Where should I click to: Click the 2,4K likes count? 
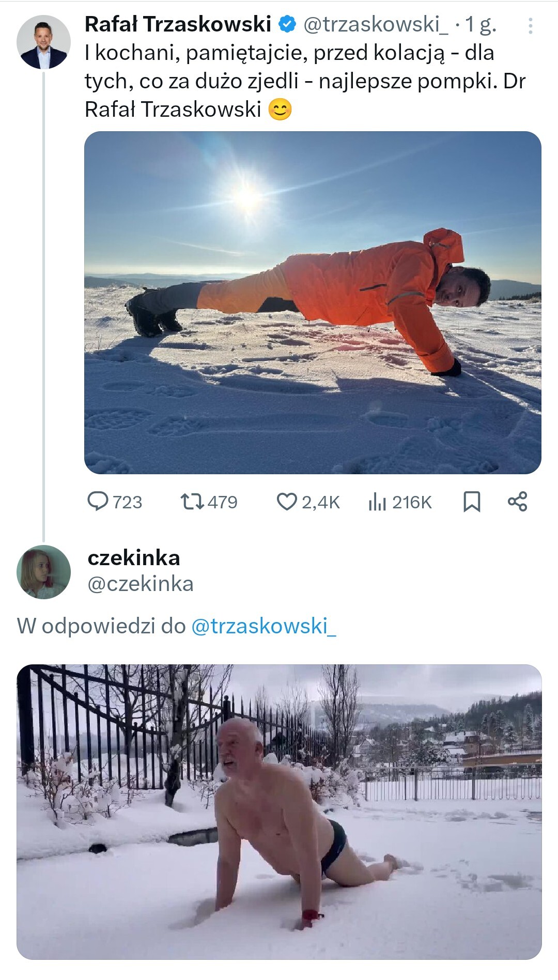(x=321, y=502)
